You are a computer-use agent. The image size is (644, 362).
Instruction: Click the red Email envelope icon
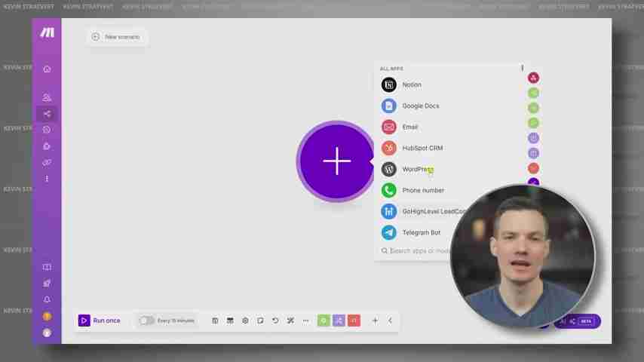pos(388,127)
